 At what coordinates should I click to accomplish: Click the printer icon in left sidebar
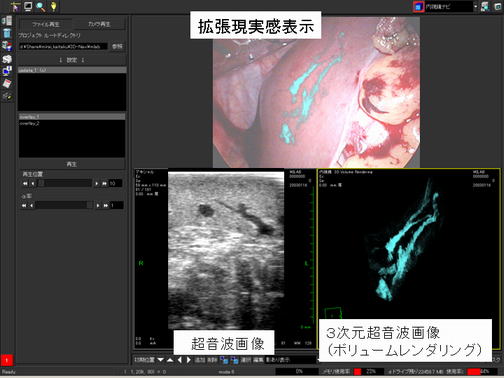(7, 59)
